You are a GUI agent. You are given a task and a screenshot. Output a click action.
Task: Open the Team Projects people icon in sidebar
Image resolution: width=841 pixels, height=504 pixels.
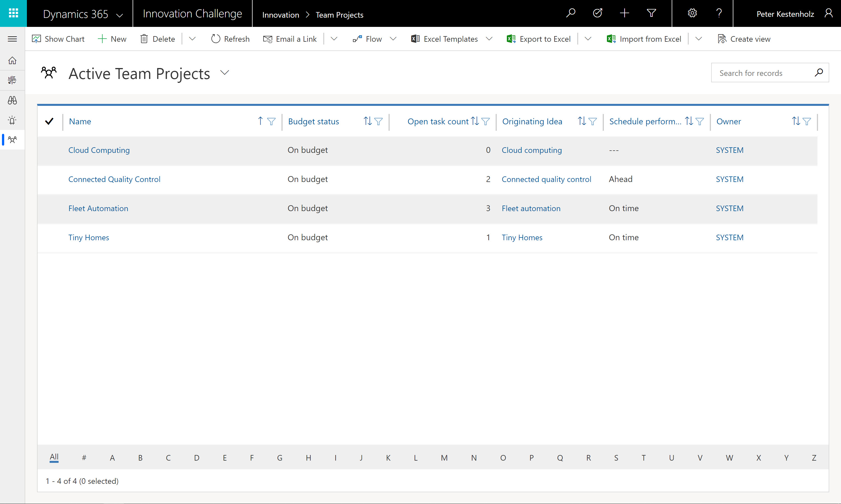point(12,140)
